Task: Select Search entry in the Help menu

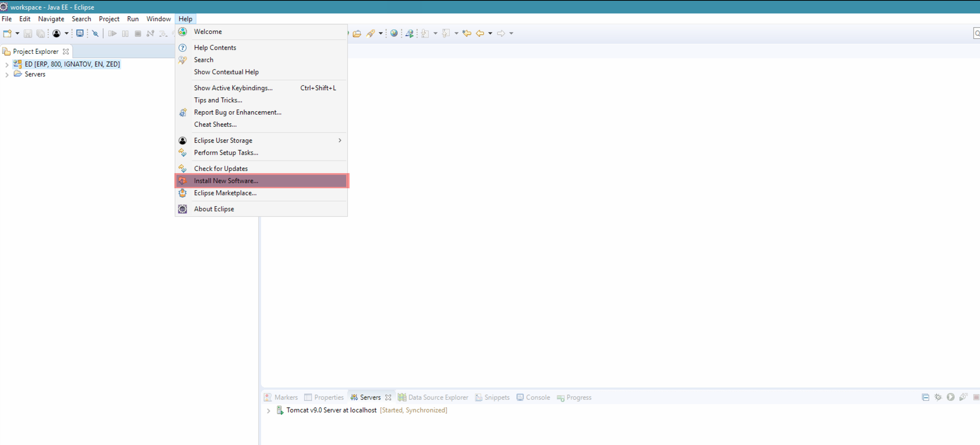Action: click(261, 60)
